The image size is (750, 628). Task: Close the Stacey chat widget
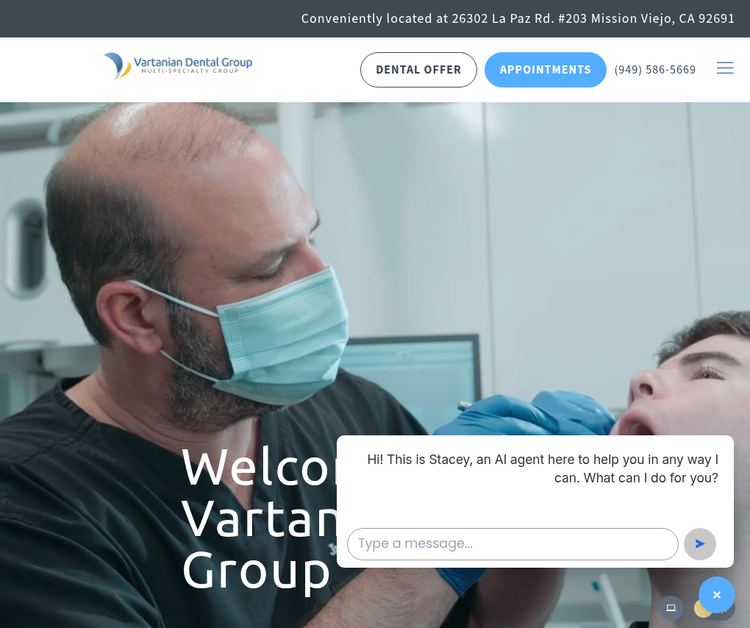click(x=716, y=595)
